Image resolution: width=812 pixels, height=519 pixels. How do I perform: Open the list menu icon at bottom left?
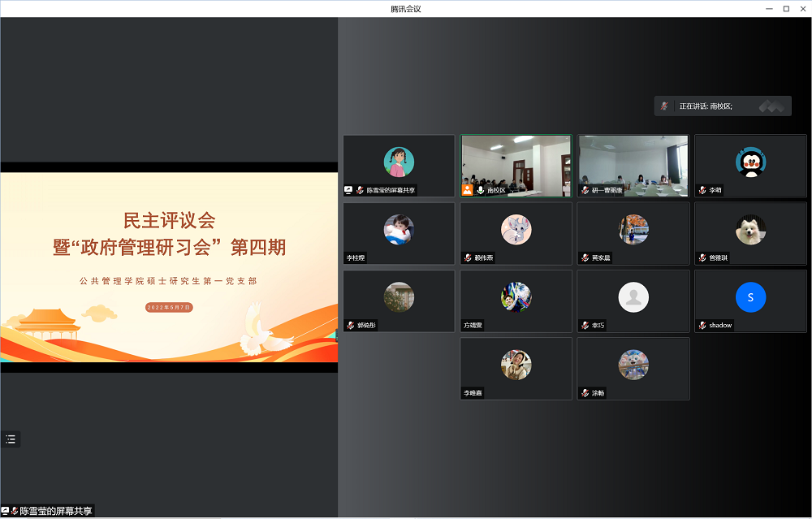tap(11, 439)
